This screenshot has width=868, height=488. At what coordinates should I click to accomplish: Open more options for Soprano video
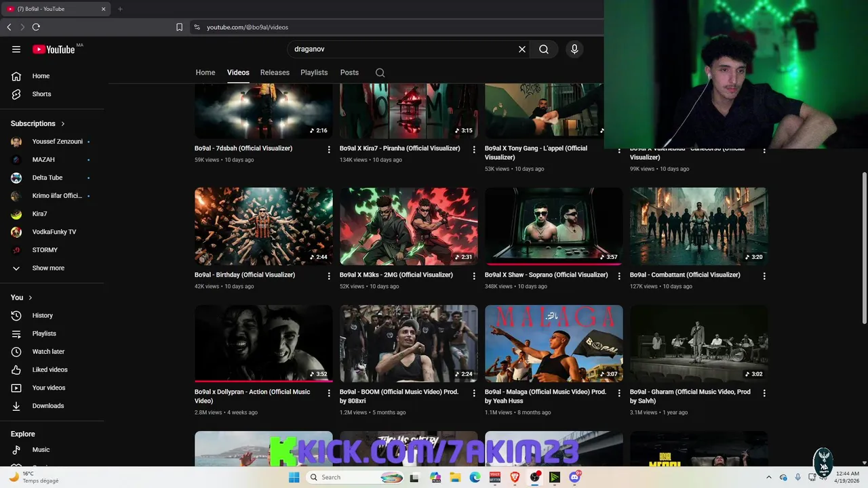[x=619, y=276]
